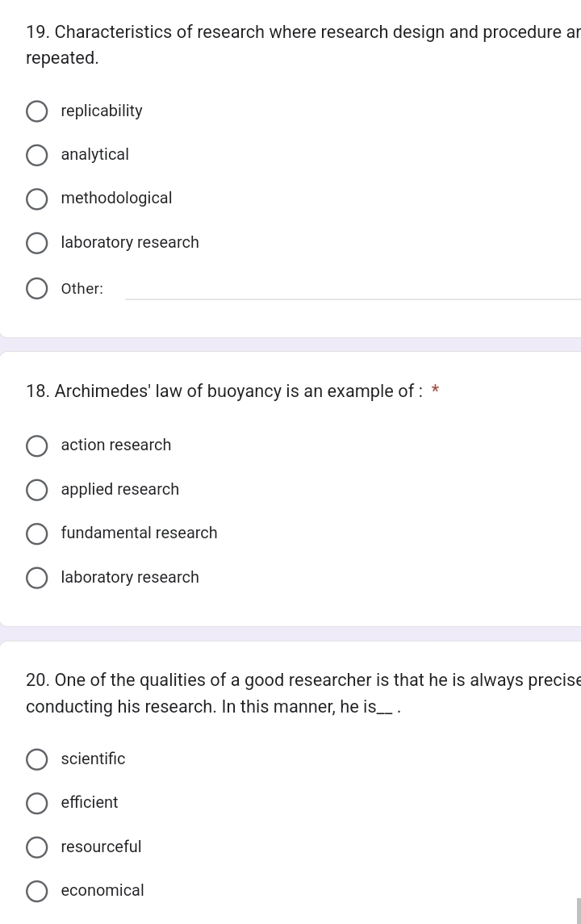Pick the 'methodological' radio button

(x=36, y=199)
